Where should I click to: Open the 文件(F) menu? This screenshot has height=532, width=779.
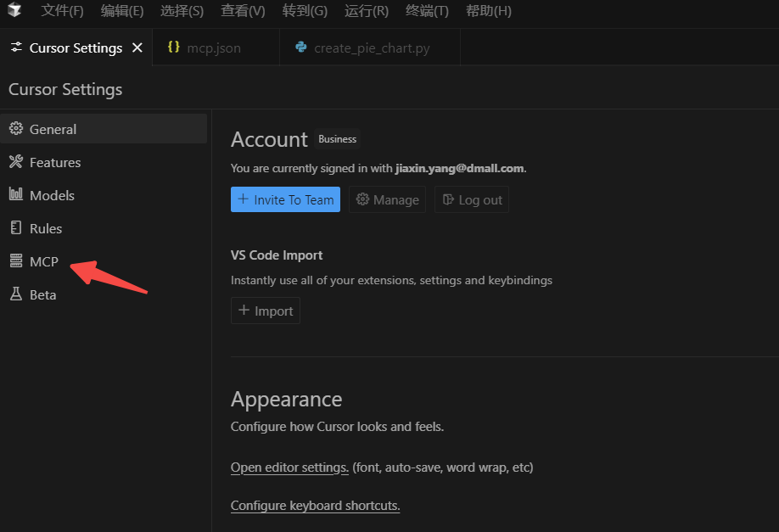62,10
